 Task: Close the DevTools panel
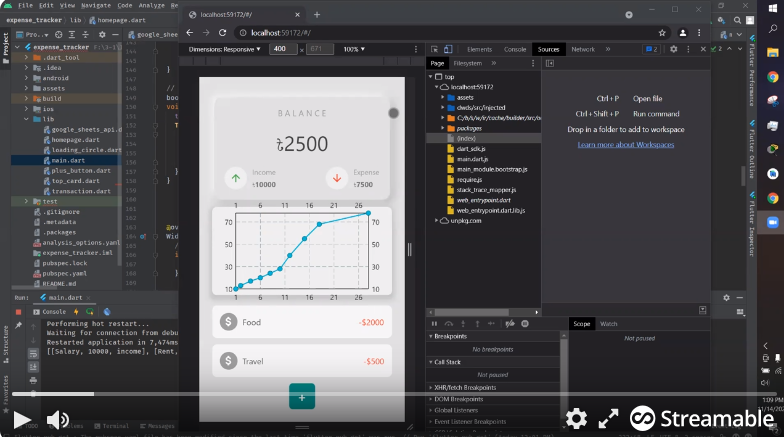point(703,49)
